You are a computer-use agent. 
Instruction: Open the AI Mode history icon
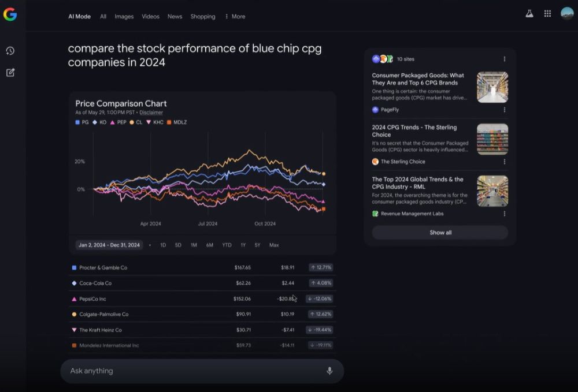[10, 51]
